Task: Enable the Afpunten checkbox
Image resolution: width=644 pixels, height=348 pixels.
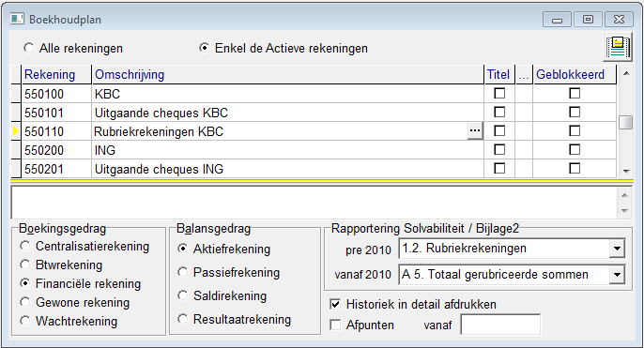Action: click(335, 325)
